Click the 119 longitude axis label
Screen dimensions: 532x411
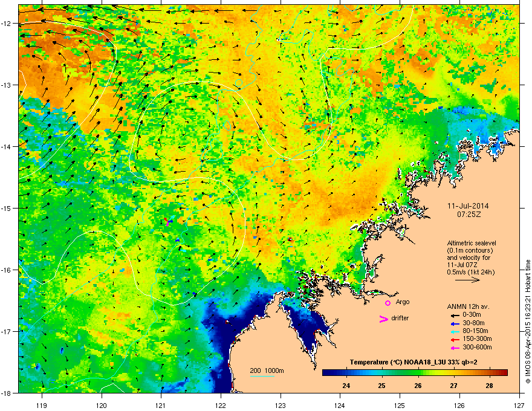point(42,405)
